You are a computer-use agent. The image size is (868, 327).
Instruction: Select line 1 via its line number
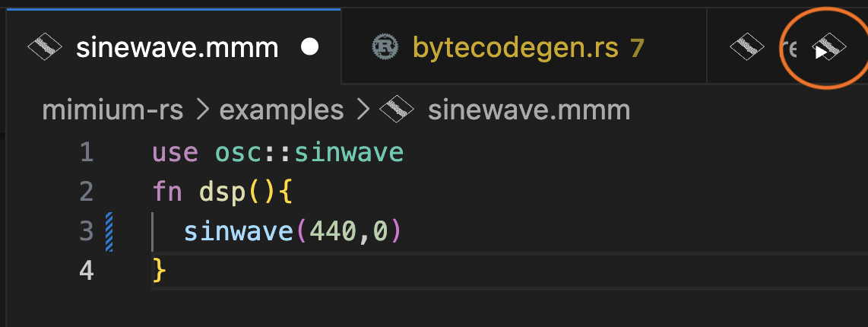tap(86, 153)
